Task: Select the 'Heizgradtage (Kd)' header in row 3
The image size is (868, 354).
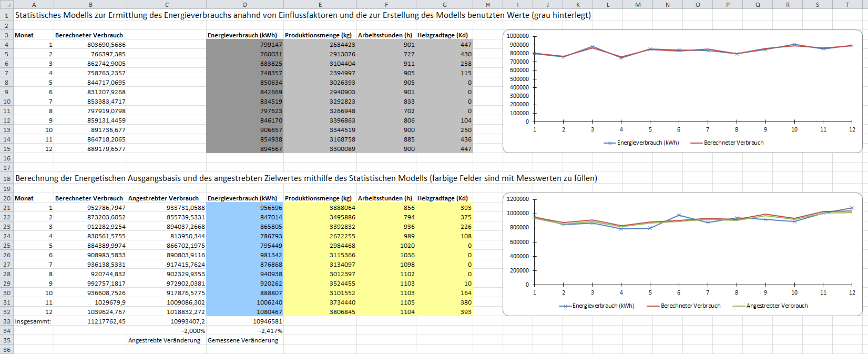Action: tap(443, 35)
